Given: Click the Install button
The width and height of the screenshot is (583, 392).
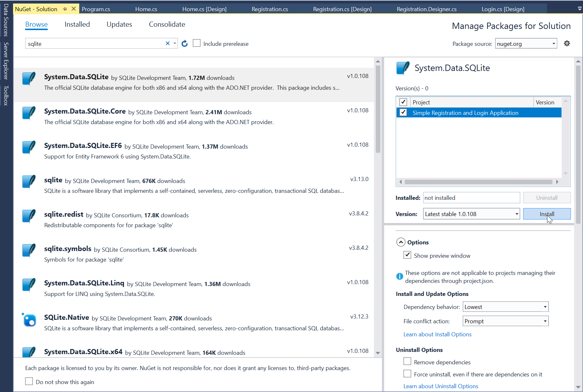Looking at the screenshot, I should tap(547, 214).
